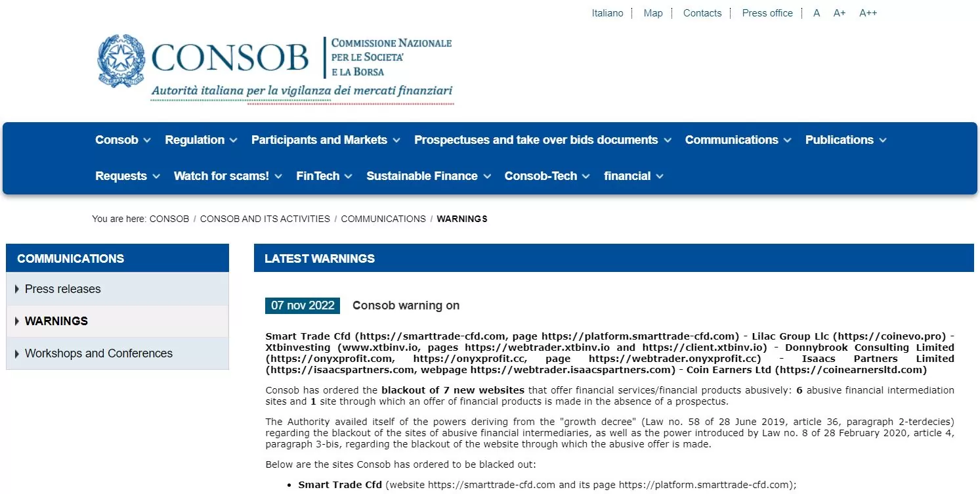980x494 pixels.
Task: Click COMMUNICATIONS in the breadcrumb
Action: tap(383, 219)
